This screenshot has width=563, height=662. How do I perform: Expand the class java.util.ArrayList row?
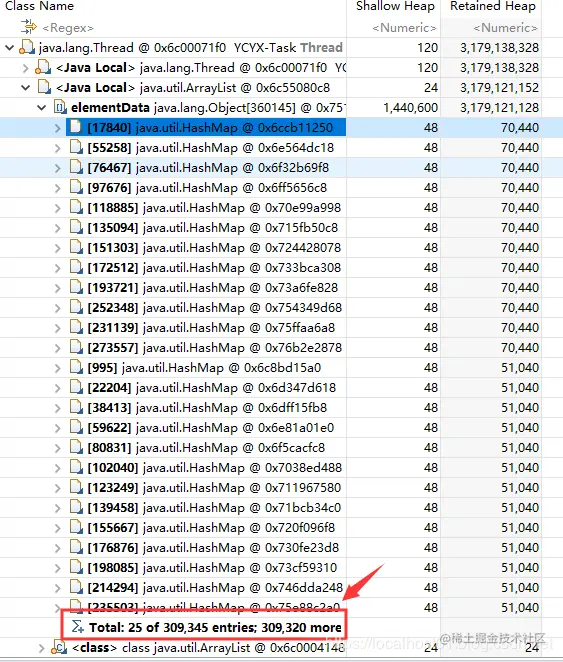click(x=41, y=648)
